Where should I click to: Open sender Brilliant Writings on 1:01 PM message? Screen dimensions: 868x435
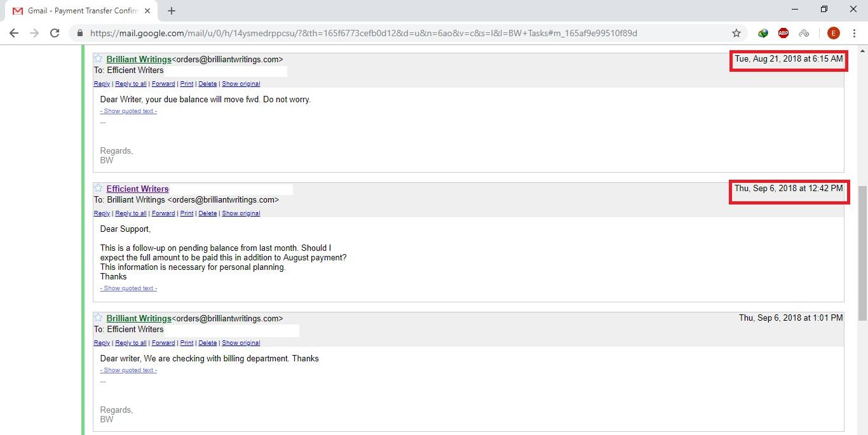click(x=139, y=318)
